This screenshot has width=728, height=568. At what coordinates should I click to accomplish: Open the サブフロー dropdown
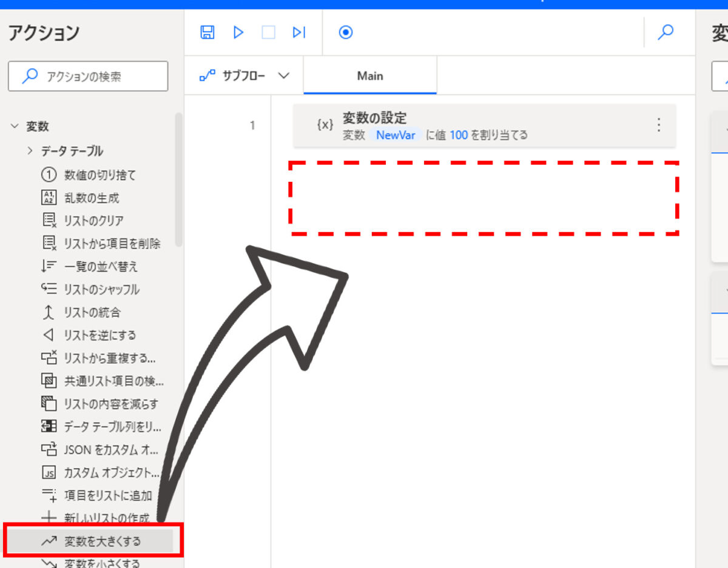click(x=244, y=76)
